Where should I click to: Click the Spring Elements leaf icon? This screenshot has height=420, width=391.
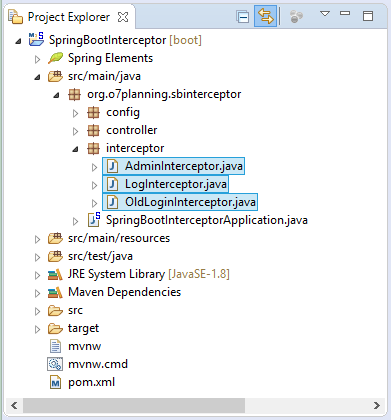pyautogui.click(x=55, y=58)
